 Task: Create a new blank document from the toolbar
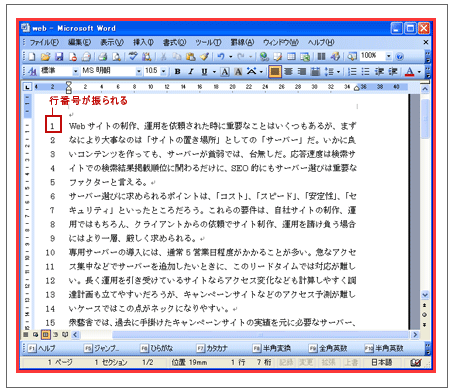click(x=32, y=57)
